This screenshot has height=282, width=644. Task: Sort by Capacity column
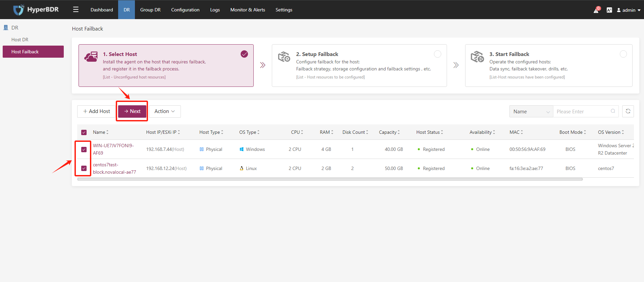(399, 132)
